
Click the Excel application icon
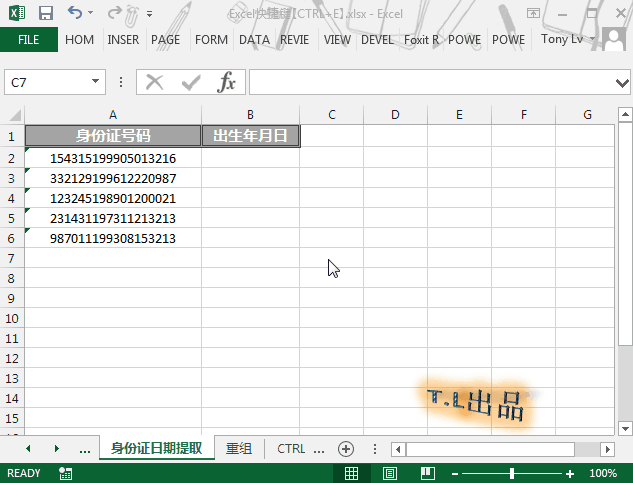coord(17,13)
